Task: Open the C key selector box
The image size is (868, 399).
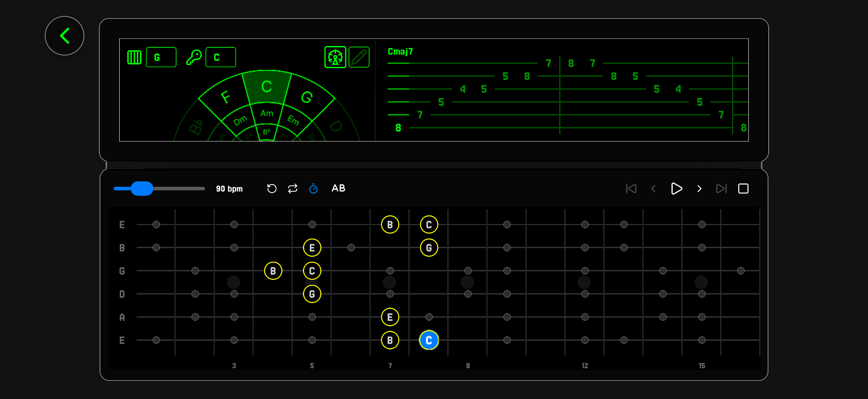Action: pyautogui.click(x=221, y=57)
